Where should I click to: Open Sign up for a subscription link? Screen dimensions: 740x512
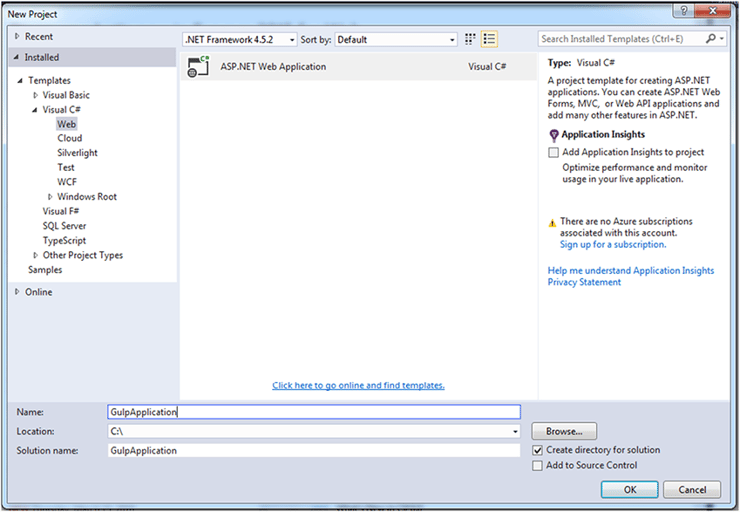click(x=613, y=244)
